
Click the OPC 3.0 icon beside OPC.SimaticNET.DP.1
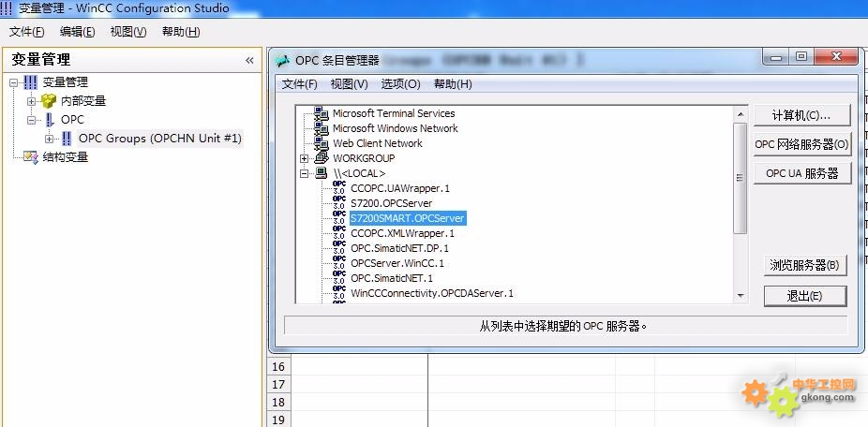point(339,248)
